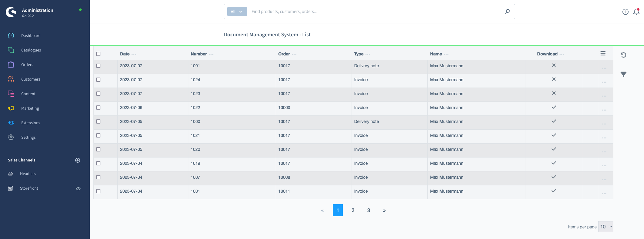
Task: Open the Settings gear icon
Action: pyautogui.click(x=11, y=137)
